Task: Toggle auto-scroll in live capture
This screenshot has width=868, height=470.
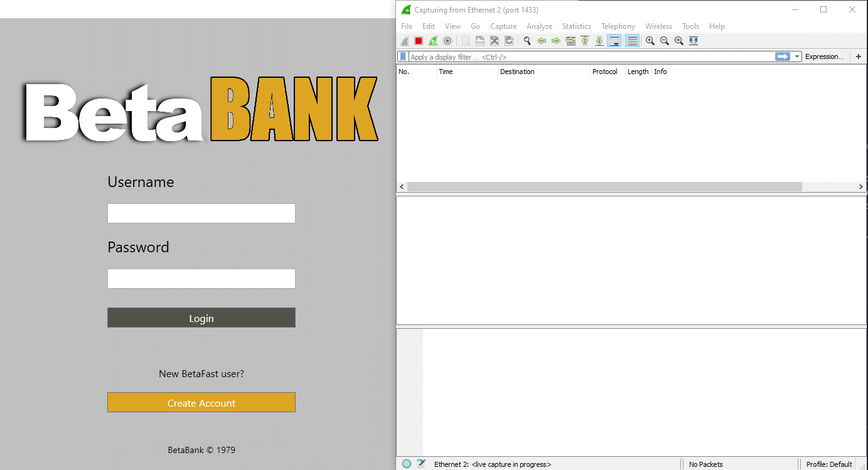Action: tap(614, 40)
